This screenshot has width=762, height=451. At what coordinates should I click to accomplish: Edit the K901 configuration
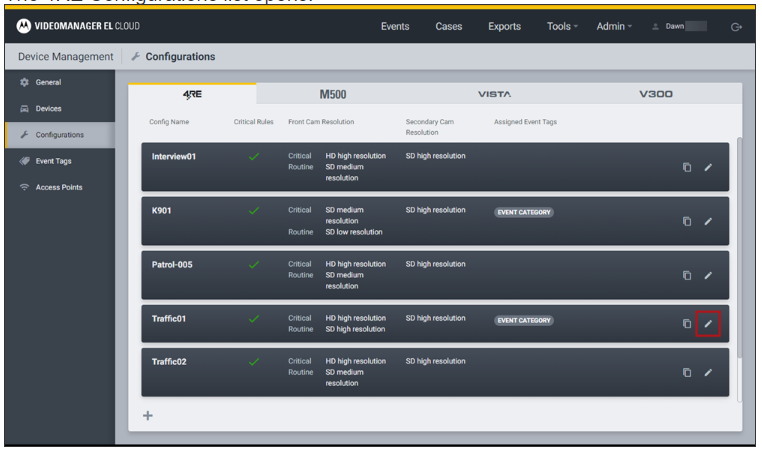coord(708,221)
